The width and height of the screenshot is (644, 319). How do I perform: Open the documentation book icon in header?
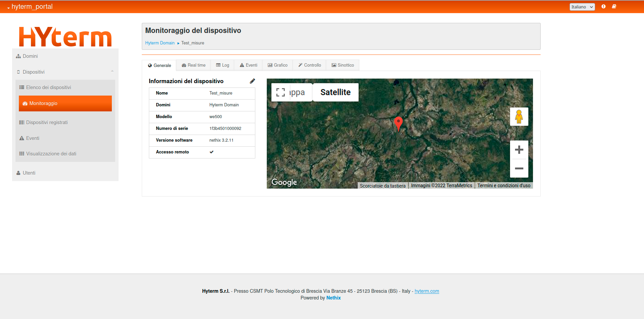[614, 7]
